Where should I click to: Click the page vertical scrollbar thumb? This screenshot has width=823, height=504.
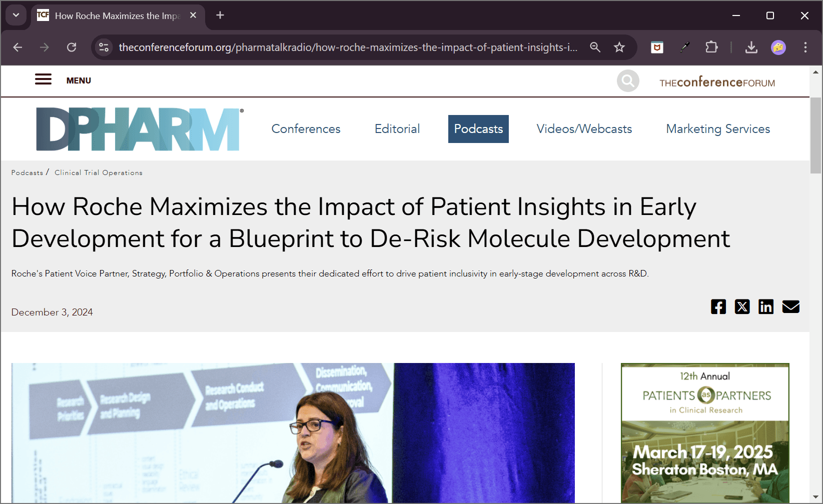click(x=816, y=135)
